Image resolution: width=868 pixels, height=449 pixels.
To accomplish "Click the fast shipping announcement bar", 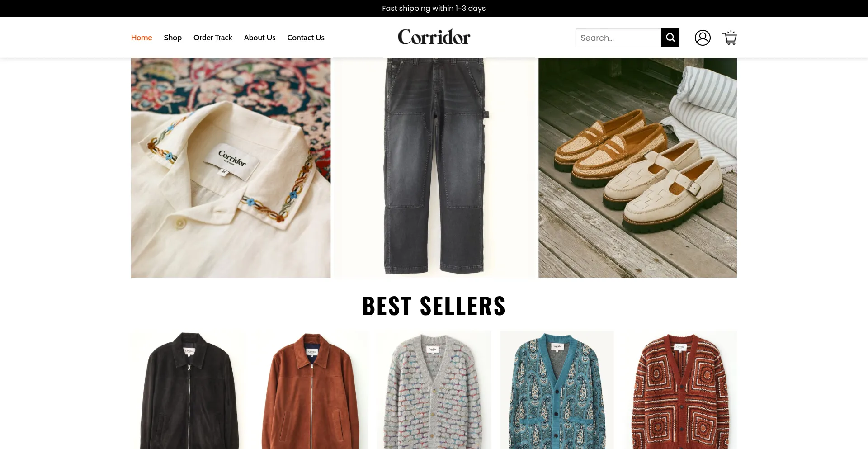I will pyautogui.click(x=434, y=9).
